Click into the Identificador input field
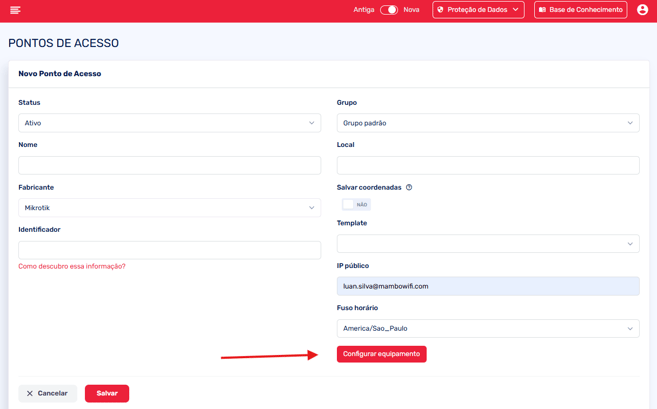The image size is (657, 409). click(x=169, y=250)
